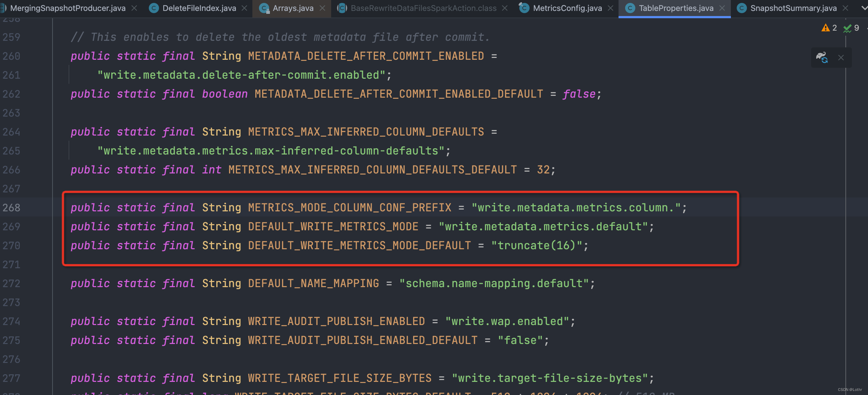868x395 pixels.
Task: Close the MergingSnapshotProducer.java tab
Action: [134, 8]
